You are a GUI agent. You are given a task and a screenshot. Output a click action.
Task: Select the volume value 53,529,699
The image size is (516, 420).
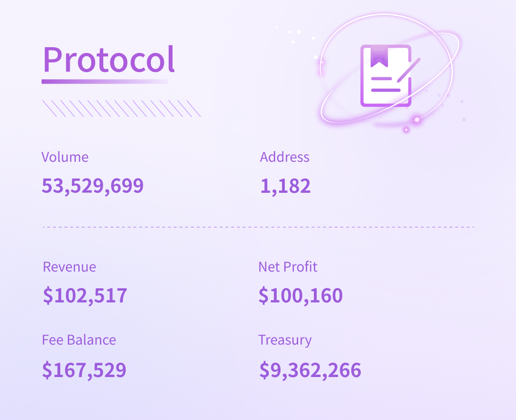point(93,186)
